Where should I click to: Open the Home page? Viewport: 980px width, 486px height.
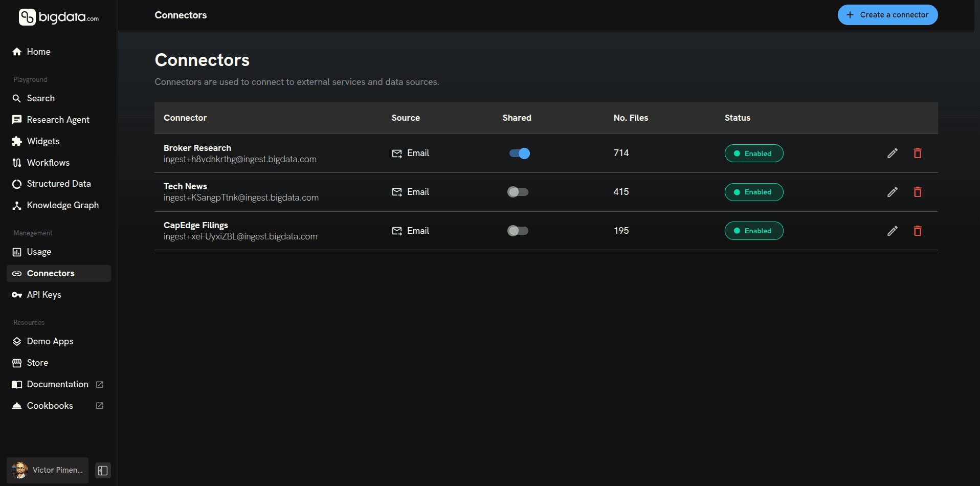coord(59,52)
